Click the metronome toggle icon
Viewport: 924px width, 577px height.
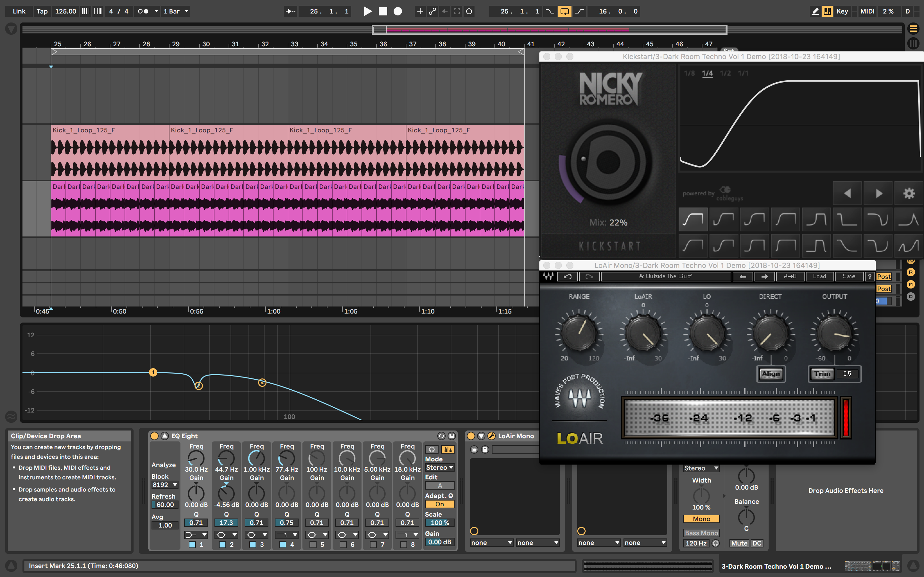pos(143,11)
